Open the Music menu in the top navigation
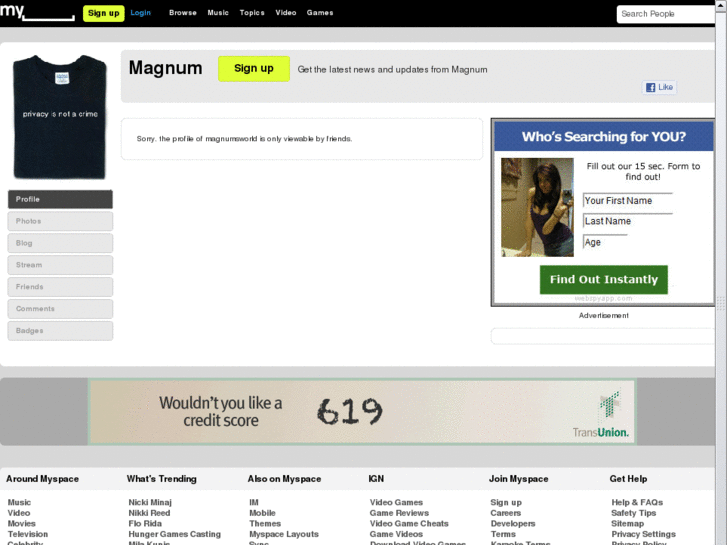Viewport: 727px width, 545px height. (x=218, y=13)
